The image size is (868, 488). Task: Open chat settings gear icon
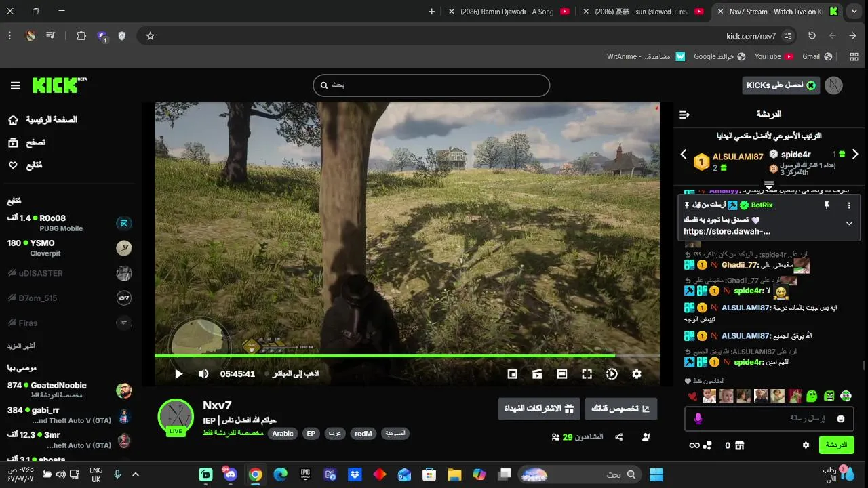[806, 445]
